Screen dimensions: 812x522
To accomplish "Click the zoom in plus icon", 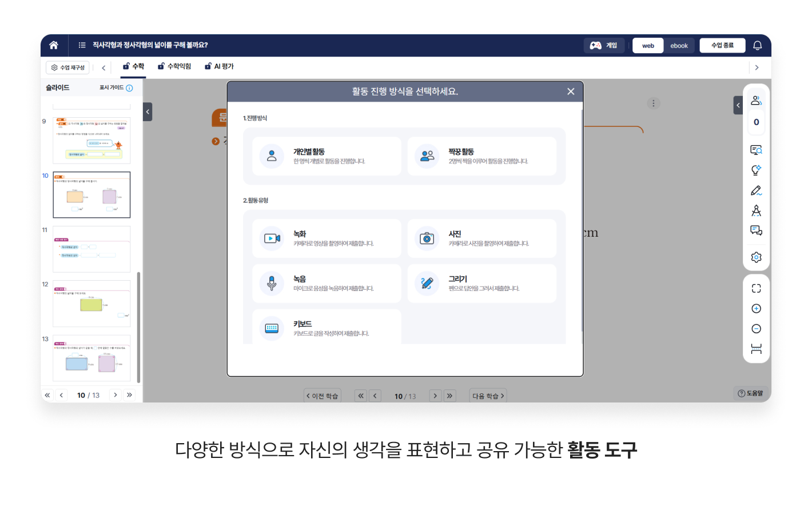I will pyautogui.click(x=756, y=309).
